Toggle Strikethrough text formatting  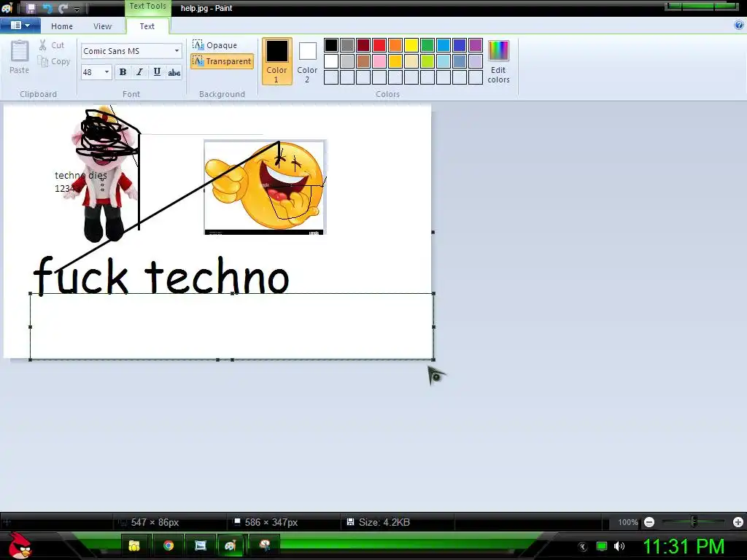click(174, 72)
